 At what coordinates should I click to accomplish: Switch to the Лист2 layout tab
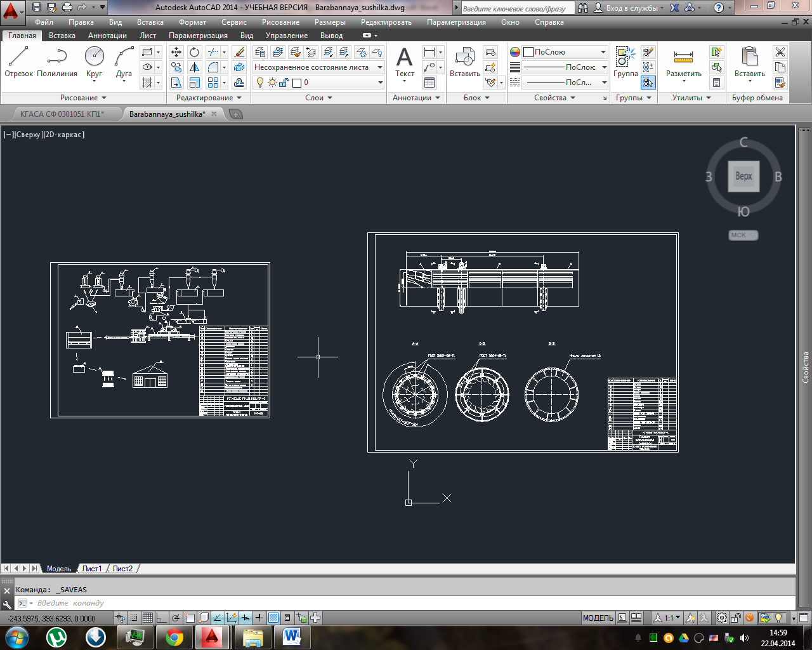(x=122, y=569)
